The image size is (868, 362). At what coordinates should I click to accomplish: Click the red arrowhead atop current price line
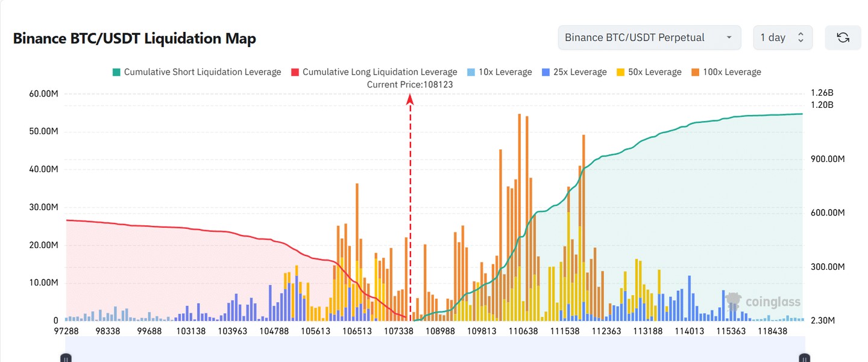click(x=410, y=99)
